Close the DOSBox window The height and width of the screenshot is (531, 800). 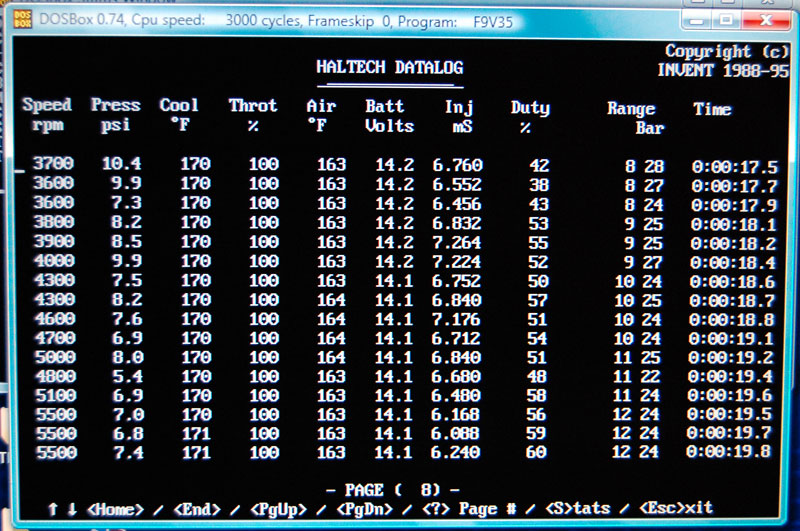pyautogui.click(x=766, y=20)
